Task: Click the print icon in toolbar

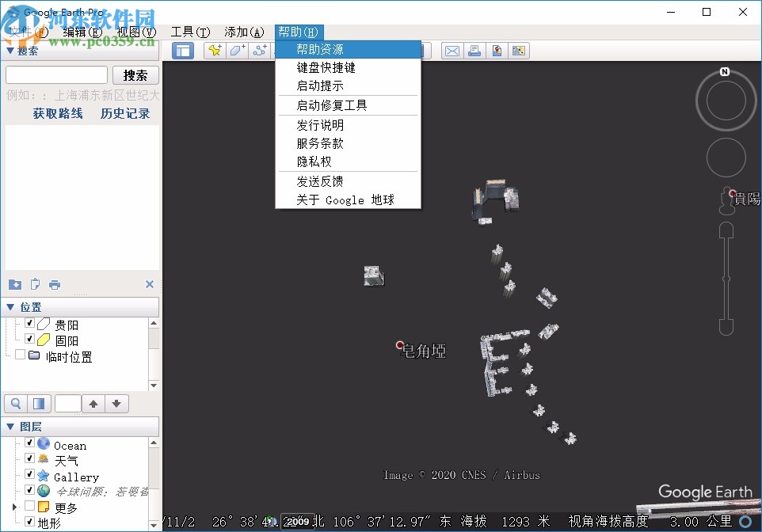Action: pos(474,51)
